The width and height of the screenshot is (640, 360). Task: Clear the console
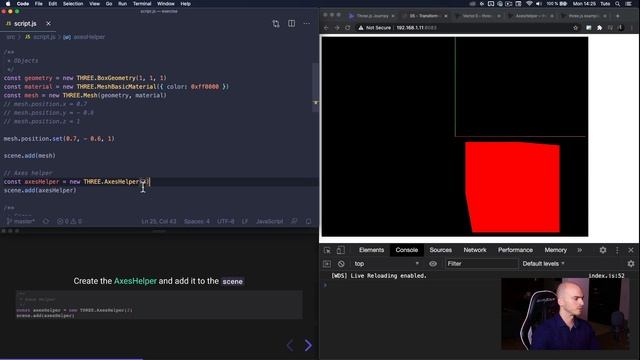pyautogui.click(x=341, y=264)
